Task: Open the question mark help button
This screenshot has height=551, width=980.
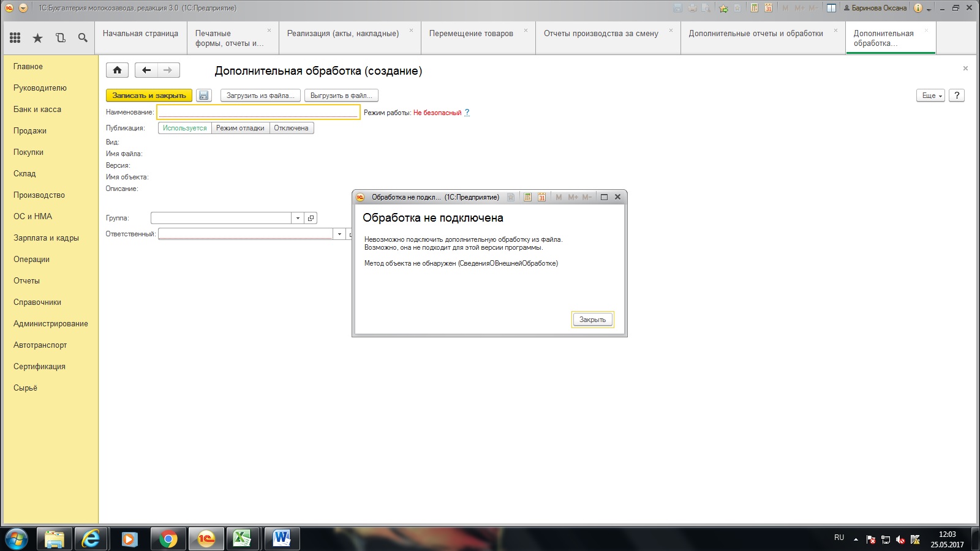Action: 957,96
